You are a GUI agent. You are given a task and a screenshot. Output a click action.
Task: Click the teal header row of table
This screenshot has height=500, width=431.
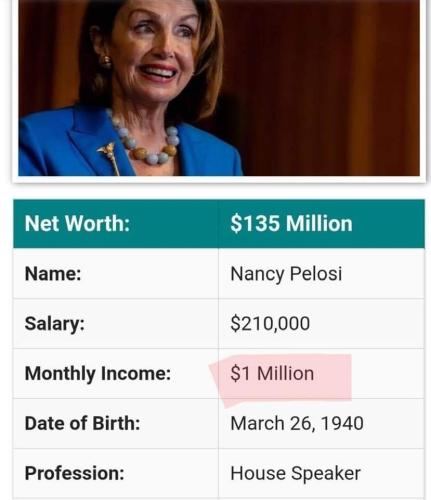[x=219, y=224]
